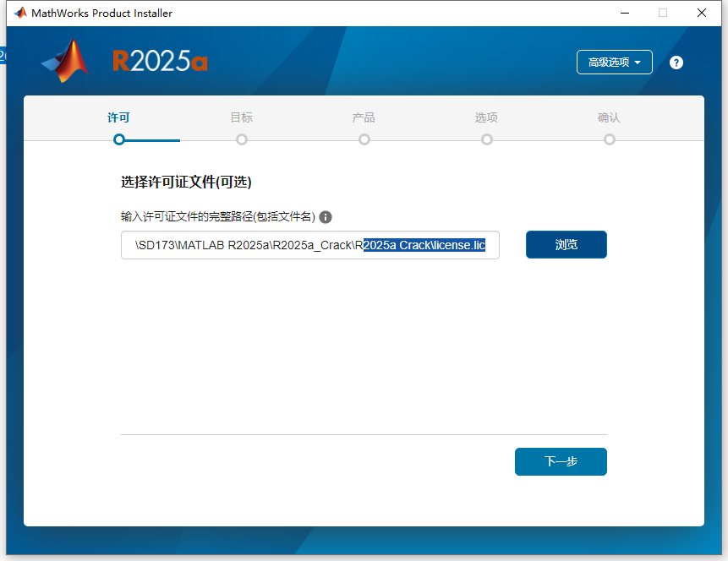The height and width of the screenshot is (561, 728).
Task: Go to the 许可 step tab
Action: tap(118, 117)
